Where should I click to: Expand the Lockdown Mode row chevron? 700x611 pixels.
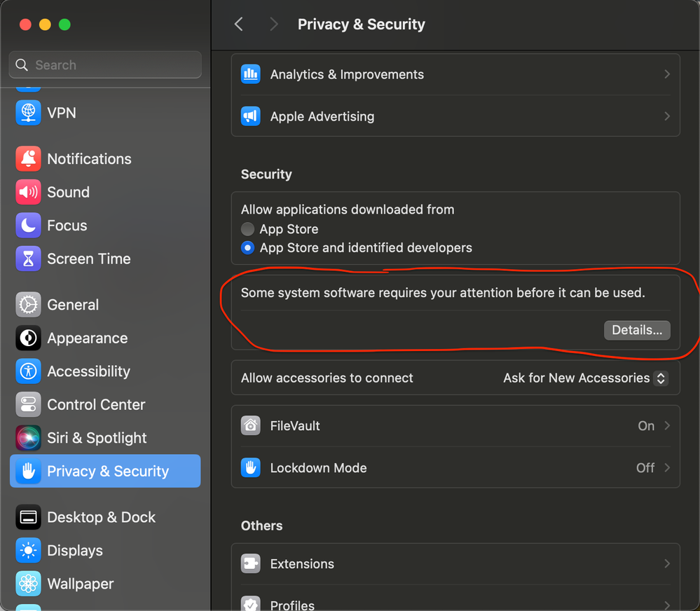pyautogui.click(x=667, y=468)
